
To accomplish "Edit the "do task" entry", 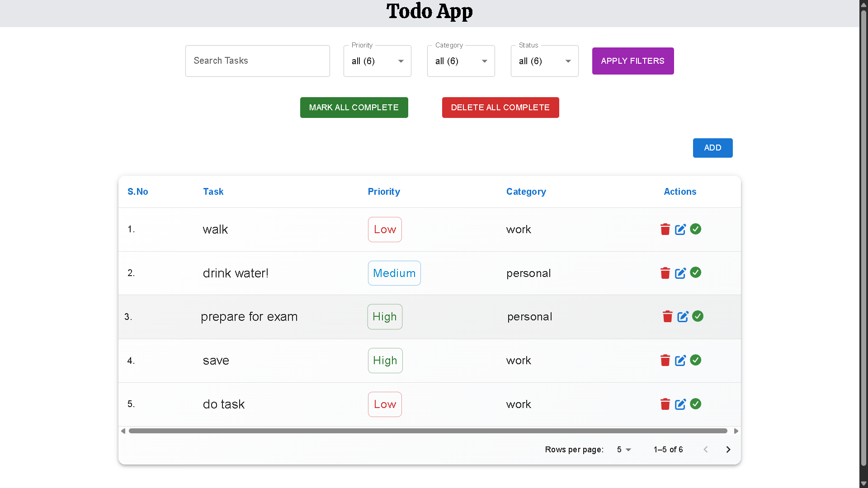I will (680, 404).
